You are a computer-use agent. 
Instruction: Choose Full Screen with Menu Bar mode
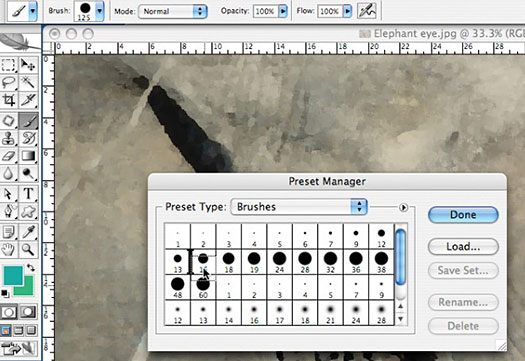pos(19,331)
